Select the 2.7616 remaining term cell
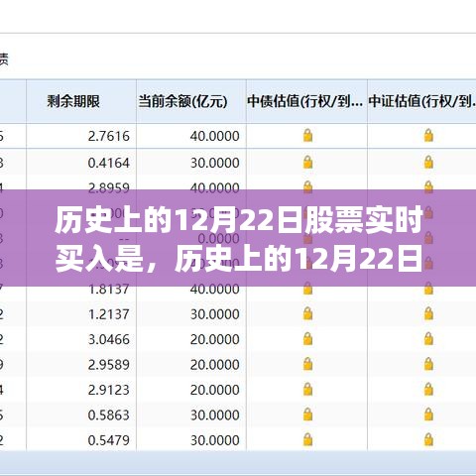This screenshot has height=476, width=476. coord(81,136)
